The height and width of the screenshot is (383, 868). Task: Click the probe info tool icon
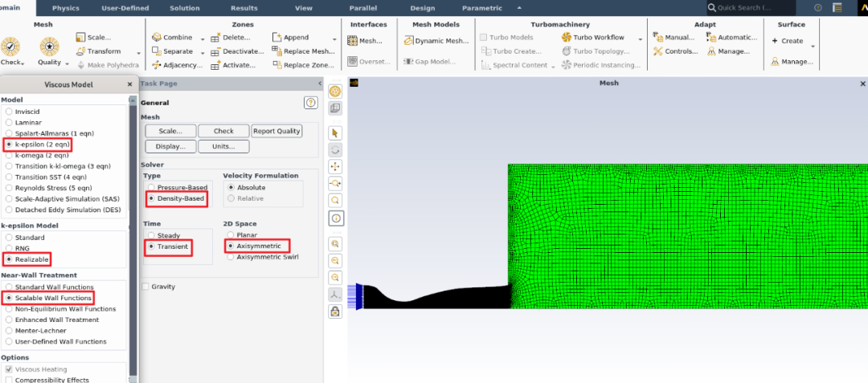point(335,218)
